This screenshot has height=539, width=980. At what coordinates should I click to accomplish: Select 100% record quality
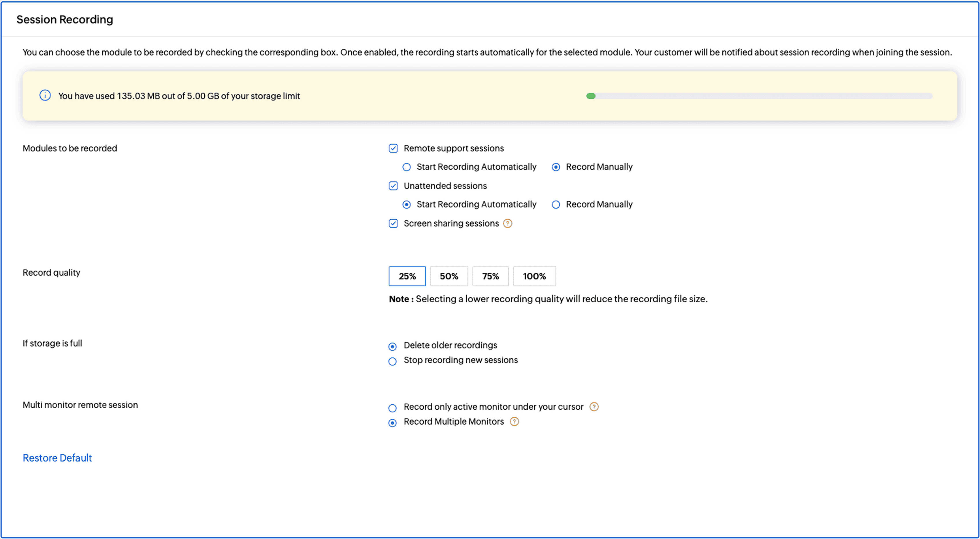[x=534, y=276]
